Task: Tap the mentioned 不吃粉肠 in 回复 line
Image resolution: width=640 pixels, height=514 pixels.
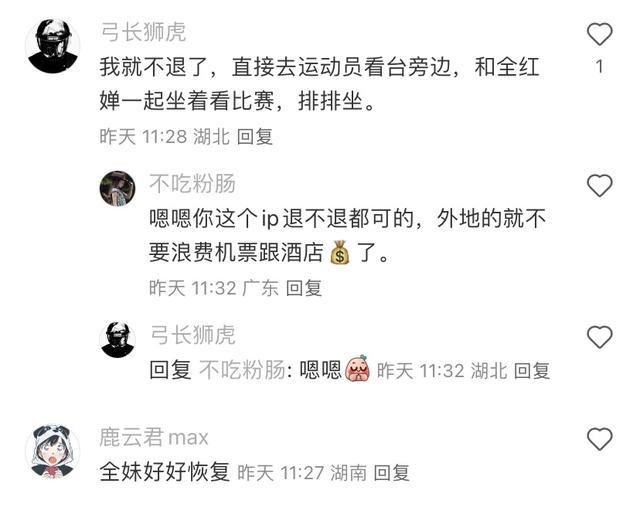Action: pos(243,371)
